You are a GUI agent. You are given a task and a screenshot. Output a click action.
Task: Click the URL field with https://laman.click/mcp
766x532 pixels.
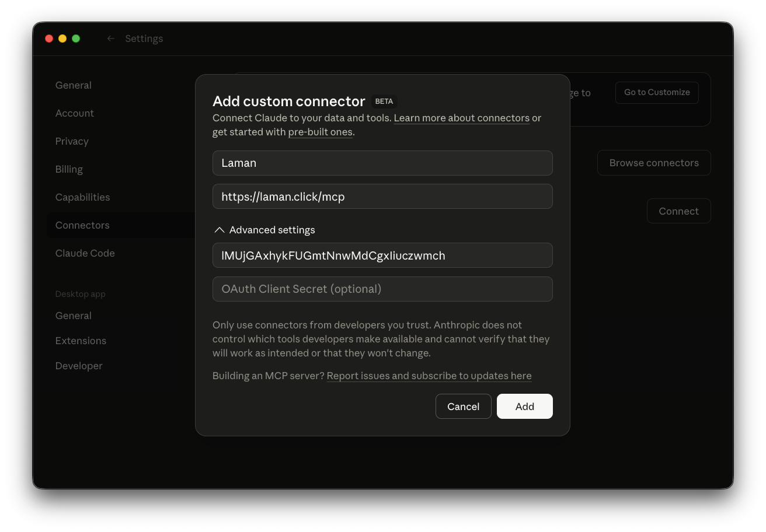point(382,197)
